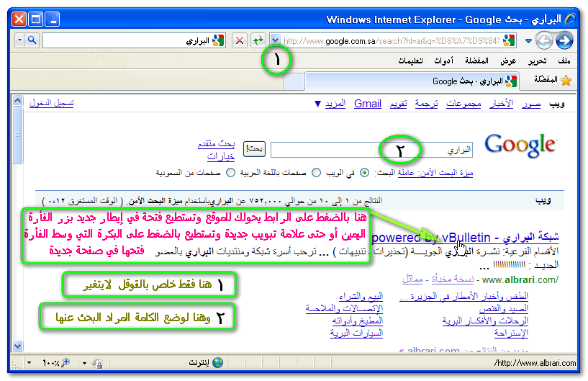
Task: Open a new empty tab button
Action: (x=294, y=82)
